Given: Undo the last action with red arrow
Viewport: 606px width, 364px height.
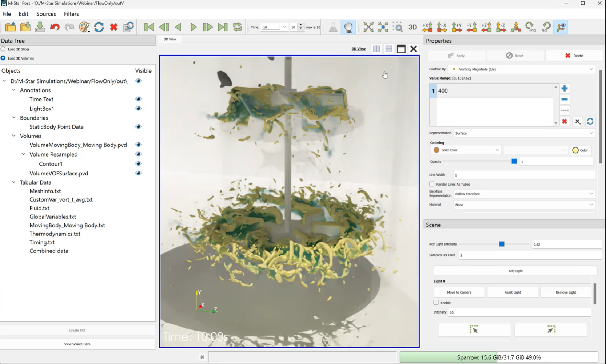Looking at the screenshot, I should click(x=55, y=27).
